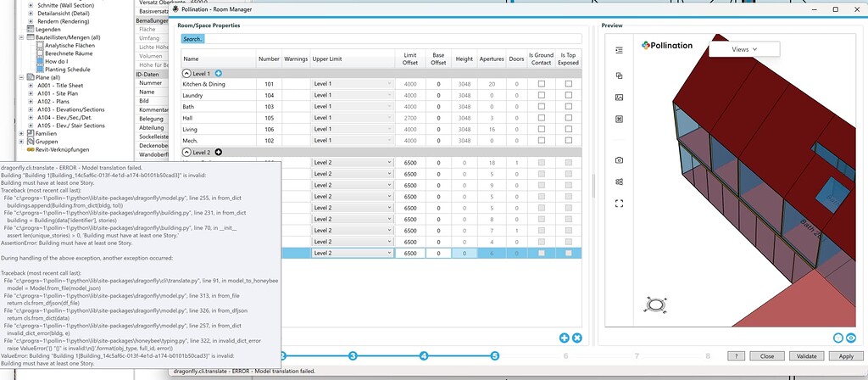
Task: Click the fullscreen brackets icon in Preview
Action: 619,204
